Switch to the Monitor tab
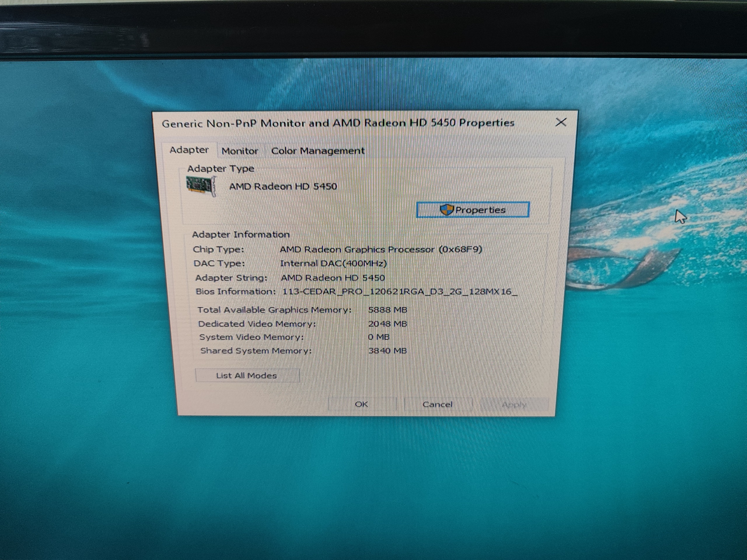The height and width of the screenshot is (560, 747). pyautogui.click(x=240, y=151)
